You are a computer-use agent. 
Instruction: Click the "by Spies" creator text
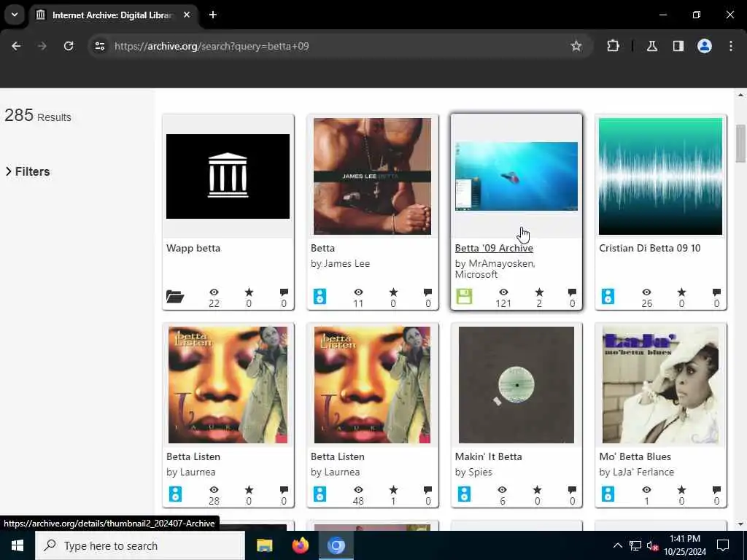[x=473, y=472]
